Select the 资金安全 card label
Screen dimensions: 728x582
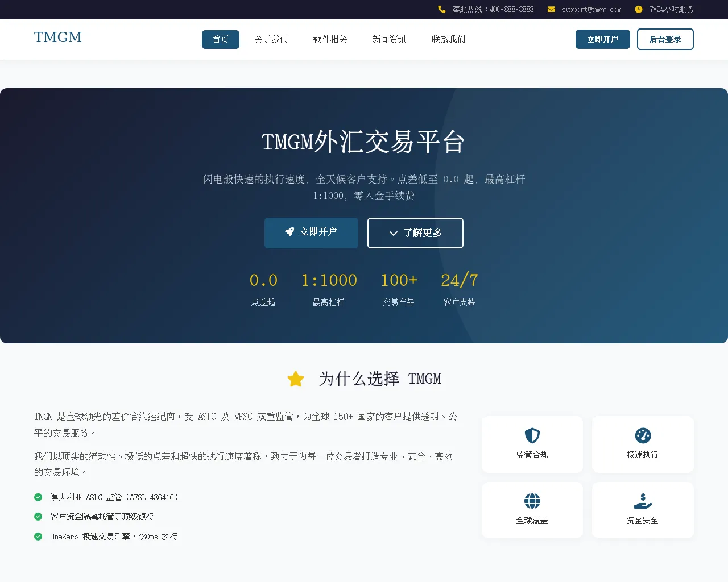click(643, 521)
